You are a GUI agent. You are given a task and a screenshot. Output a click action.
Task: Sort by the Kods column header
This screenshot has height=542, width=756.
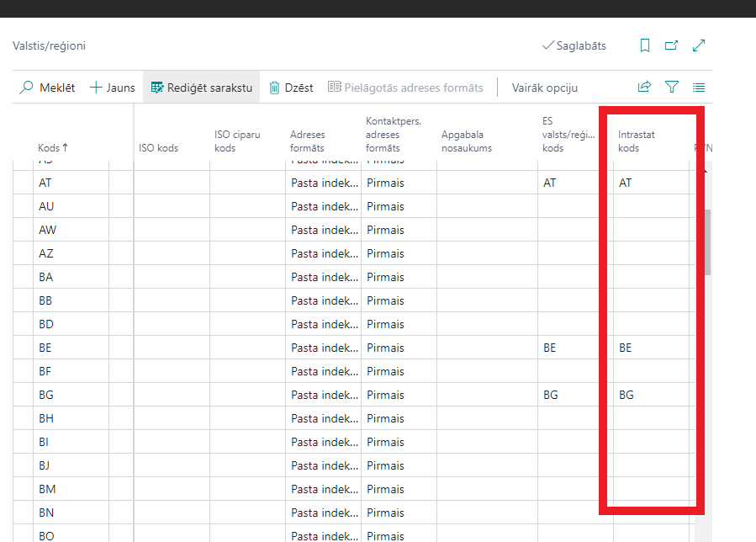coord(53,148)
